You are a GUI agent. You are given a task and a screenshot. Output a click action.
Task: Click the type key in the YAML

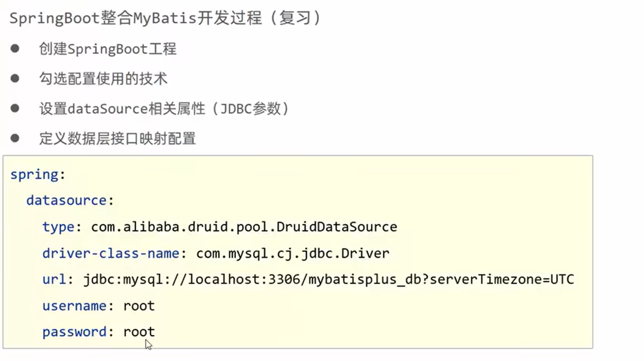(x=58, y=227)
